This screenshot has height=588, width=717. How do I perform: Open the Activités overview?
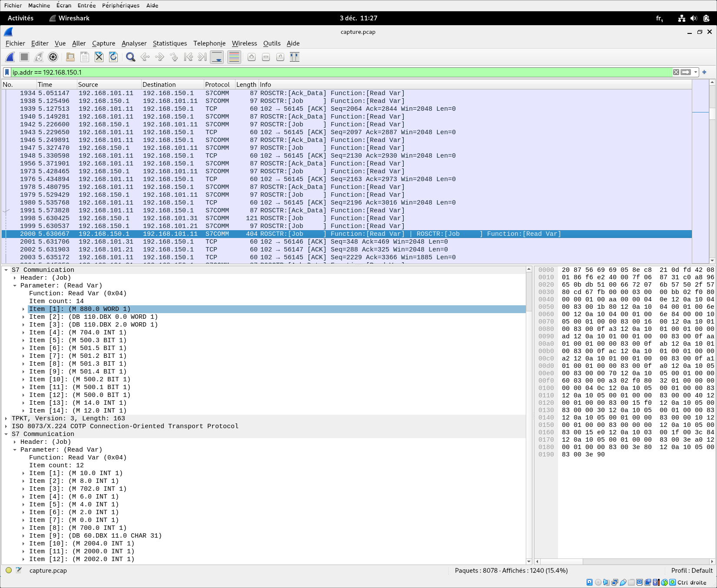(20, 18)
